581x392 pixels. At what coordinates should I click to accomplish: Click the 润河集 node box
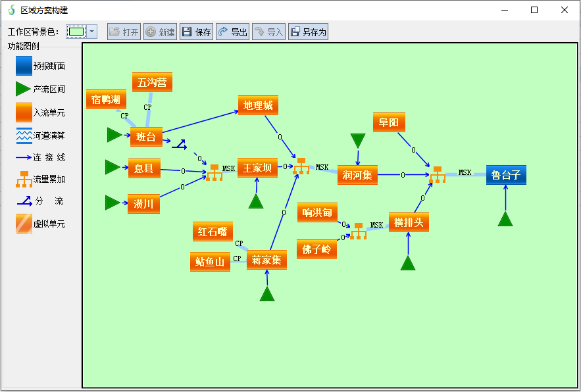point(357,175)
